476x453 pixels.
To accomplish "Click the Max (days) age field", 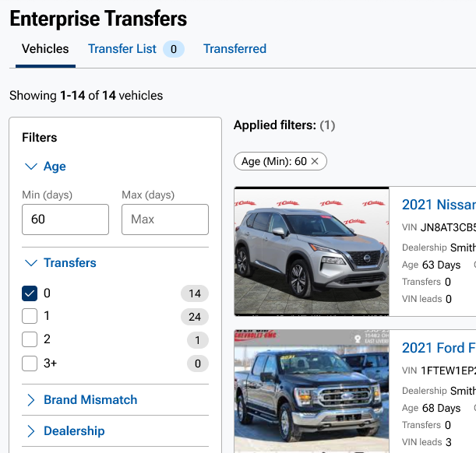I will click(165, 219).
